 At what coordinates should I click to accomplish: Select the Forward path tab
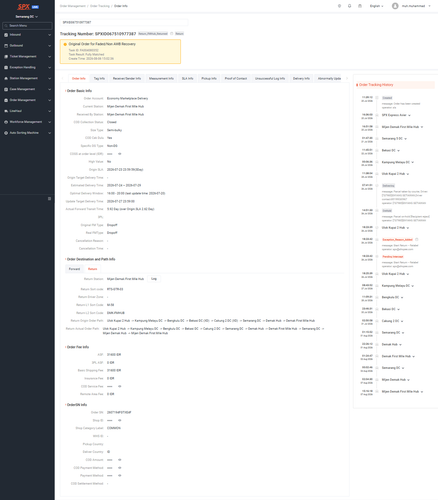click(x=74, y=269)
